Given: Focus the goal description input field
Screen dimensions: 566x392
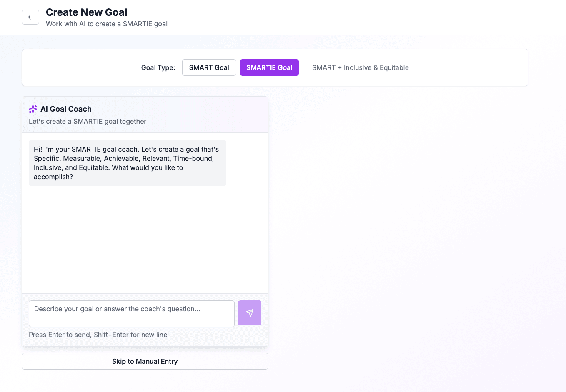Looking at the screenshot, I should pyautogui.click(x=131, y=313).
